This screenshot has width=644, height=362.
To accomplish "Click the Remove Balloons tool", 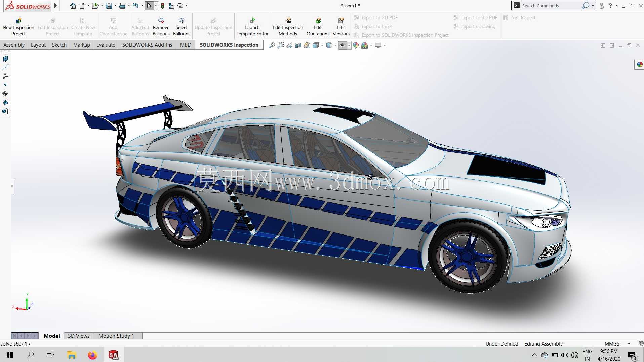I will 161,27.
